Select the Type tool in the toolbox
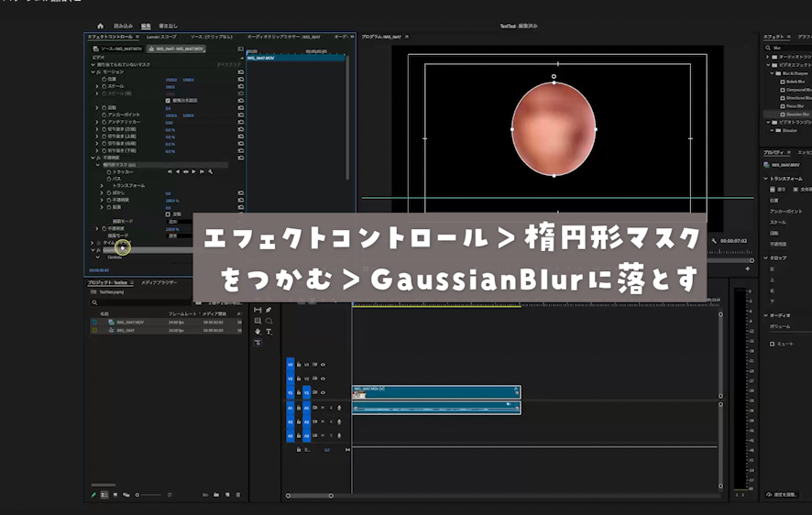The height and width of the screenshot is (515, 812). point(269,332)
